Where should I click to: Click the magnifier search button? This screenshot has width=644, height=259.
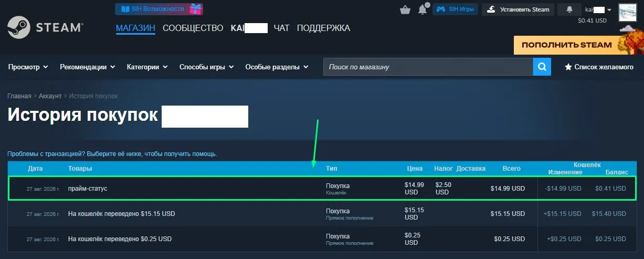tap(542, 67)
